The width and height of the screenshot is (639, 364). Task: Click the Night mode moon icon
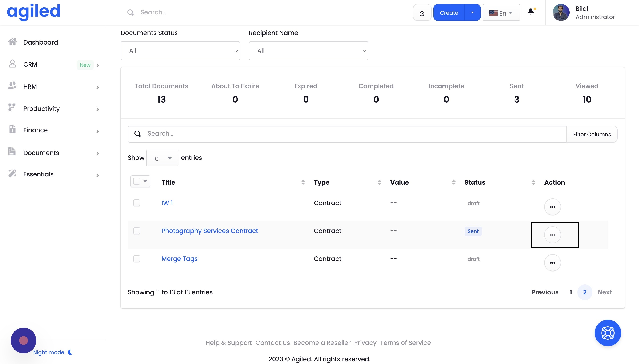click(70, 352)
